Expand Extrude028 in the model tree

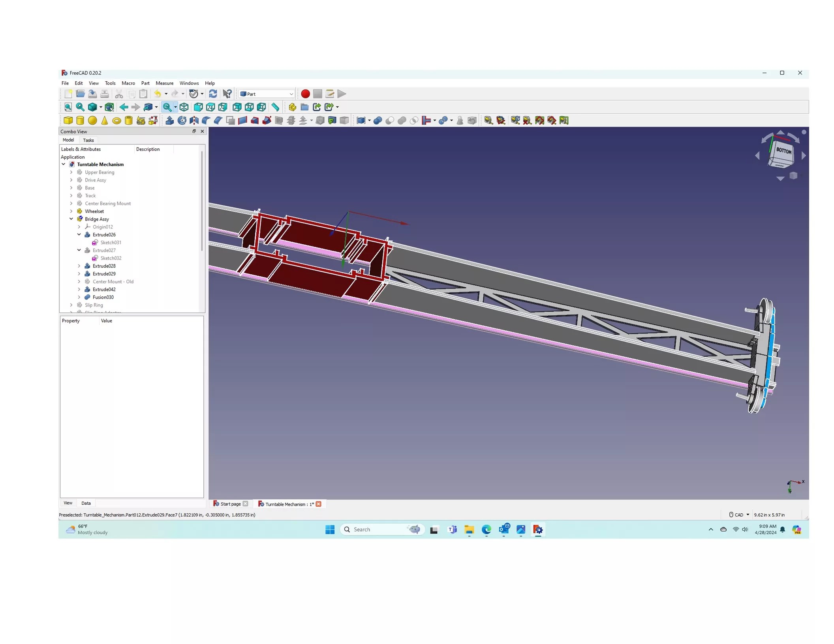point(79,266)
